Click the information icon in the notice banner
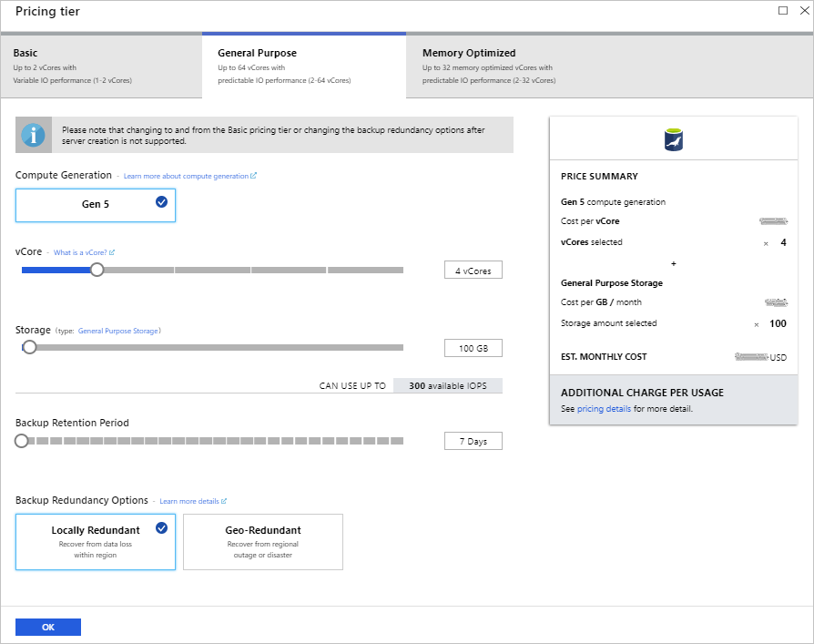Screen dimensions: 814x644 click(34, 134)
